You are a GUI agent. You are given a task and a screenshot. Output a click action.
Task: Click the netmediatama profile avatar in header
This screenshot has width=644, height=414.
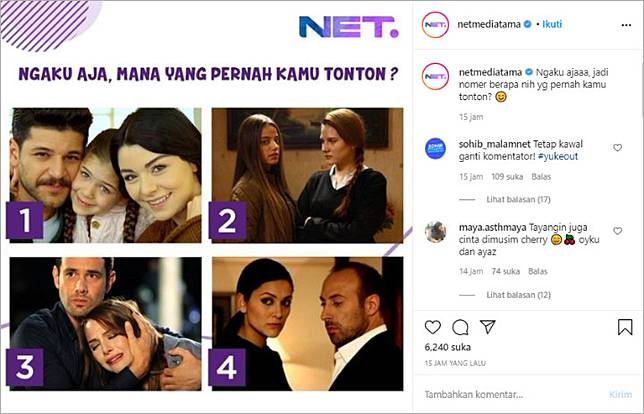pos(435,25)
